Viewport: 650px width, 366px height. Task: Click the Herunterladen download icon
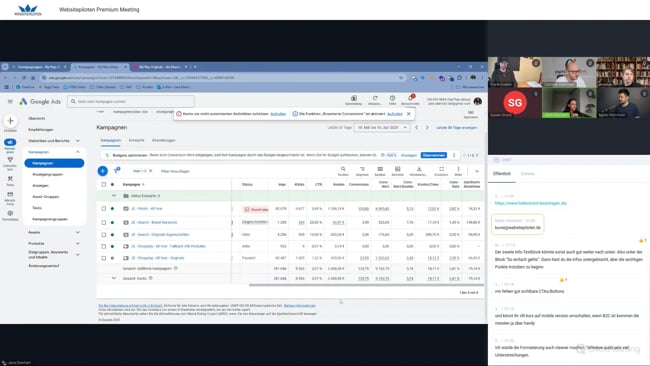coord(419,169)
